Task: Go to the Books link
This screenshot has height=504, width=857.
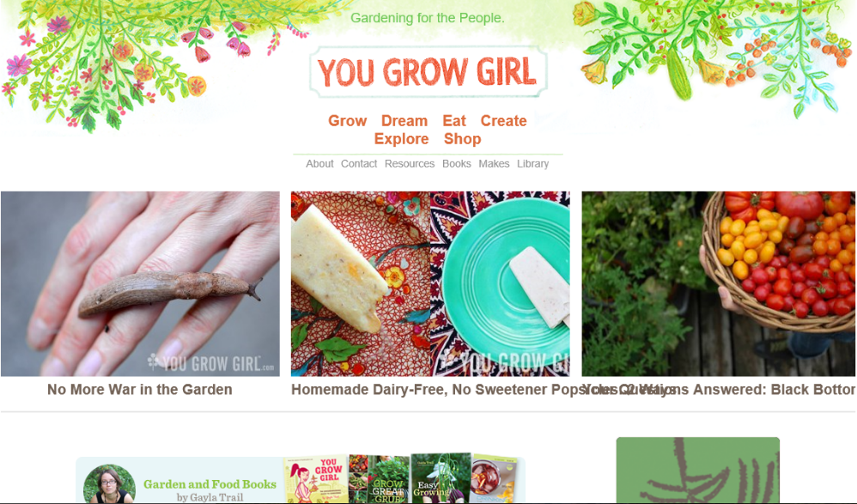Action: tap(456, 163)
